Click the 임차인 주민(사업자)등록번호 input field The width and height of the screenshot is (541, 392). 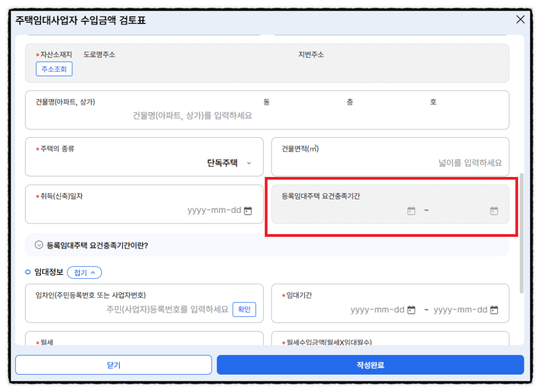click(x=167, y=309)
